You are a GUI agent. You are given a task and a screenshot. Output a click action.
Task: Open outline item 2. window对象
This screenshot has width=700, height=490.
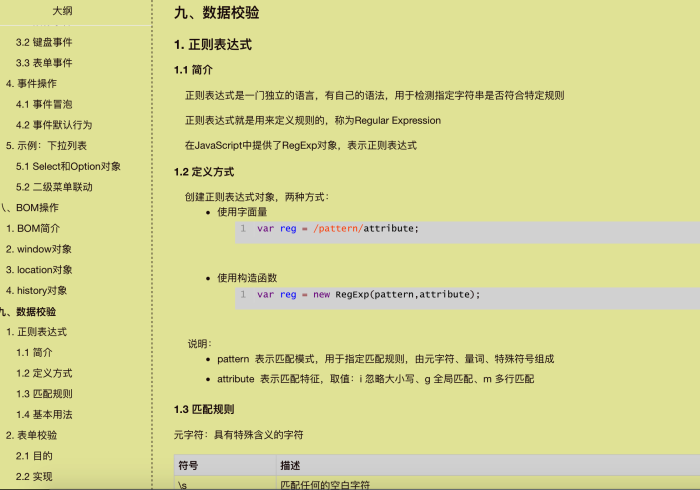(38, 249)
